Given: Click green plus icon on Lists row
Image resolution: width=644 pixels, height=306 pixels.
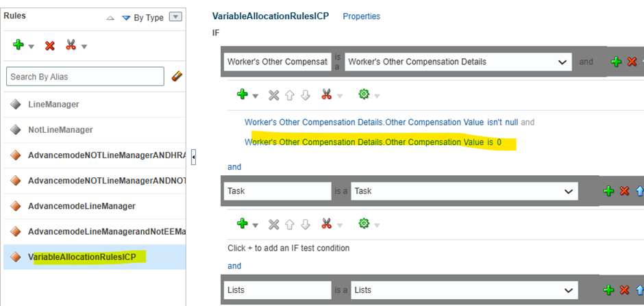Looking at the screenshot, I should click(608, 290).
